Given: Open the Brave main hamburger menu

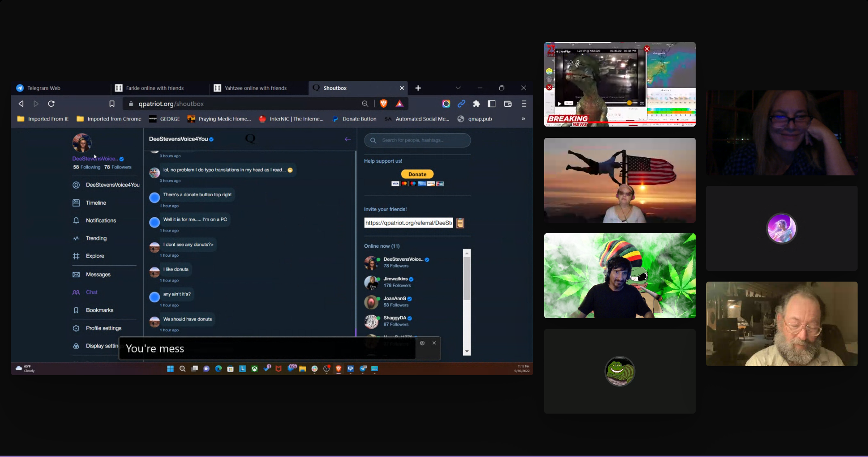Looking at the screenshot, I should coord(524,104).
